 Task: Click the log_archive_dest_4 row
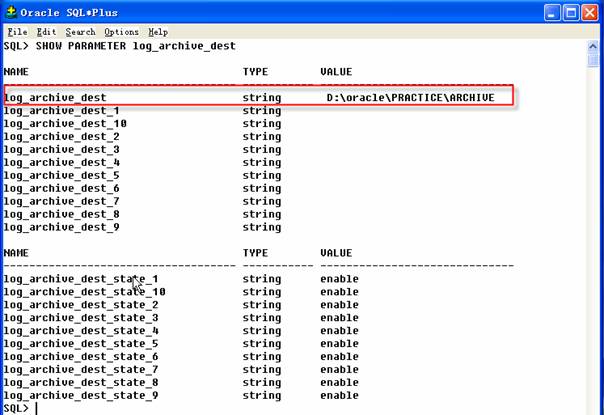tap(143, 163)
